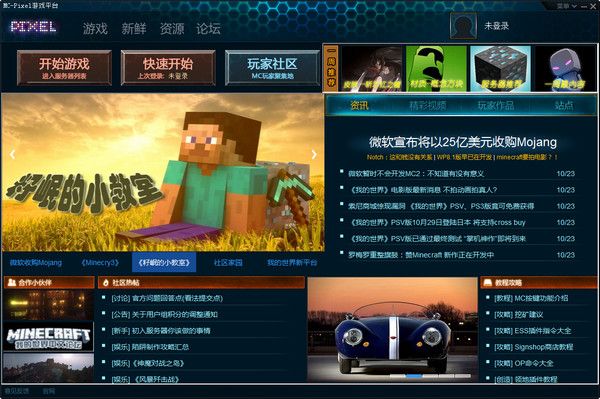
Task: Open the green creeper texture thumbnail
Action: [x=436, y=68]
